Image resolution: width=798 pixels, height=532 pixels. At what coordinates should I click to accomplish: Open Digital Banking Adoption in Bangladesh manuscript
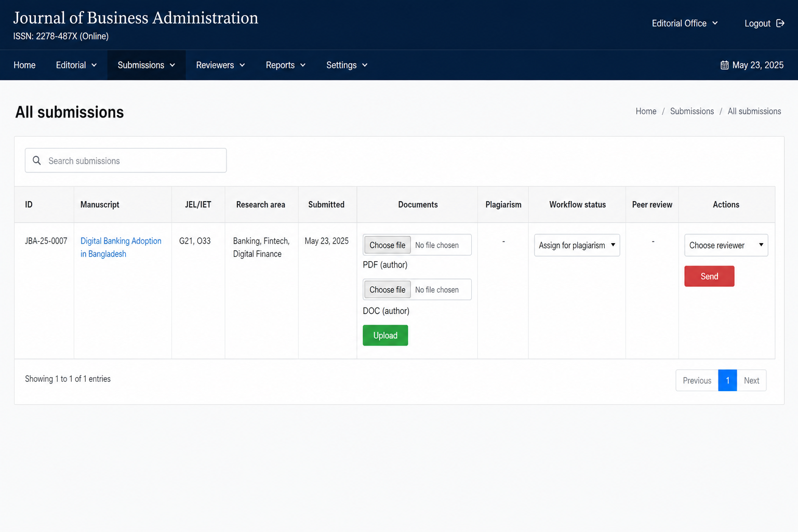(121, 247)
